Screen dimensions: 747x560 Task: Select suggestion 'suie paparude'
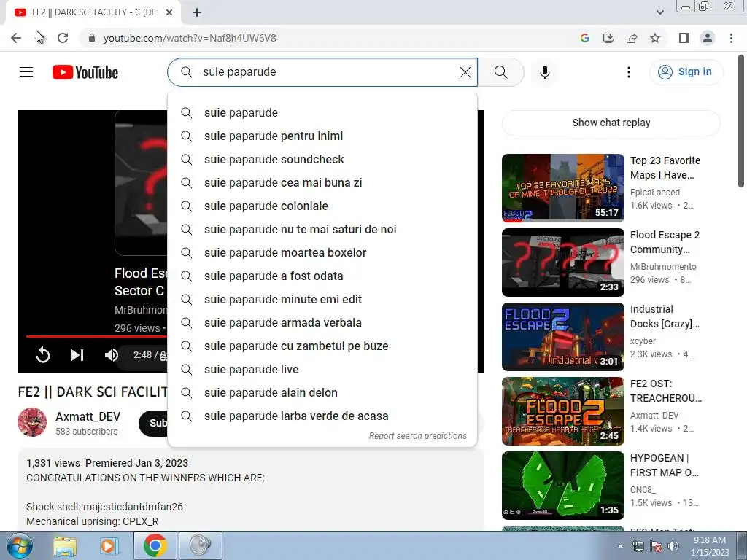[x=322, y=113]
